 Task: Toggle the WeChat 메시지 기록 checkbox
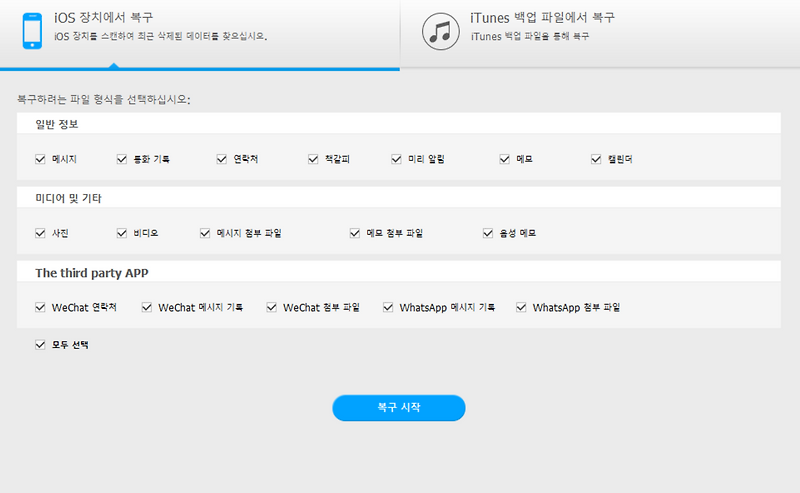coord(146,307)
